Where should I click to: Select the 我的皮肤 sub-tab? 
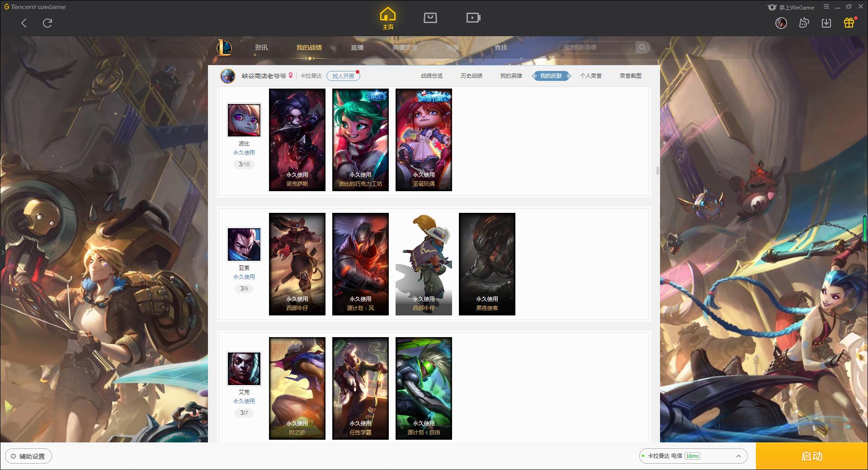[551, 76]
